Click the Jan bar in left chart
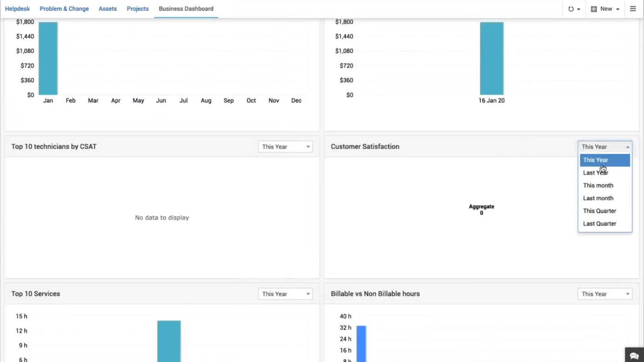The image size is (644, 362). 48,58
